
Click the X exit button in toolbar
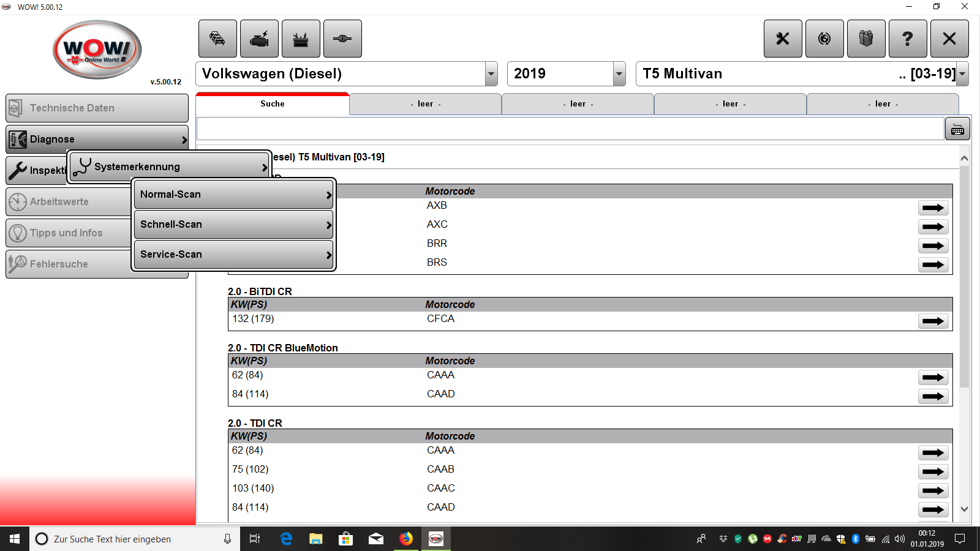[949, 39]
